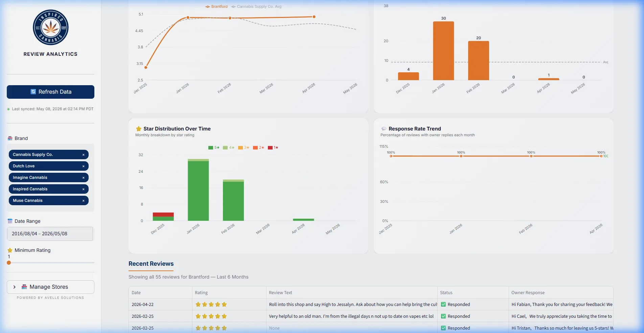Remove the Cannabis Supply Co. brand tag
The width and height of the screenshot is (644, 333).
pos(84,155)
